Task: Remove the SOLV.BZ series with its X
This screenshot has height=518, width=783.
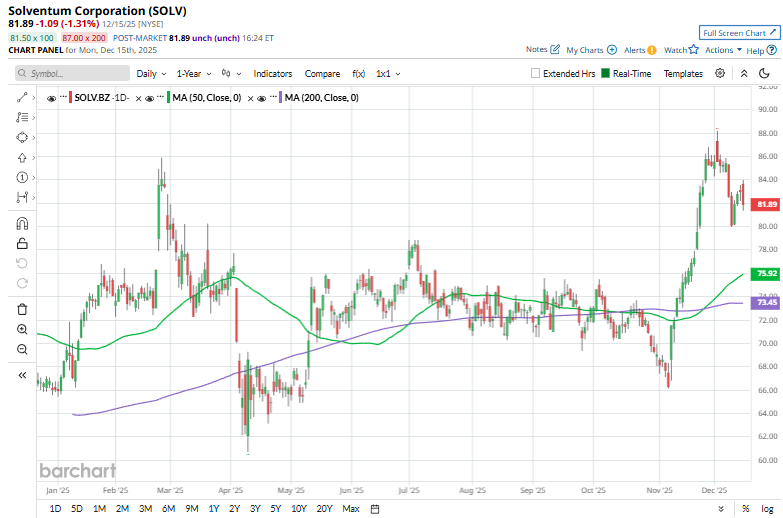Action: coord(138,98)
